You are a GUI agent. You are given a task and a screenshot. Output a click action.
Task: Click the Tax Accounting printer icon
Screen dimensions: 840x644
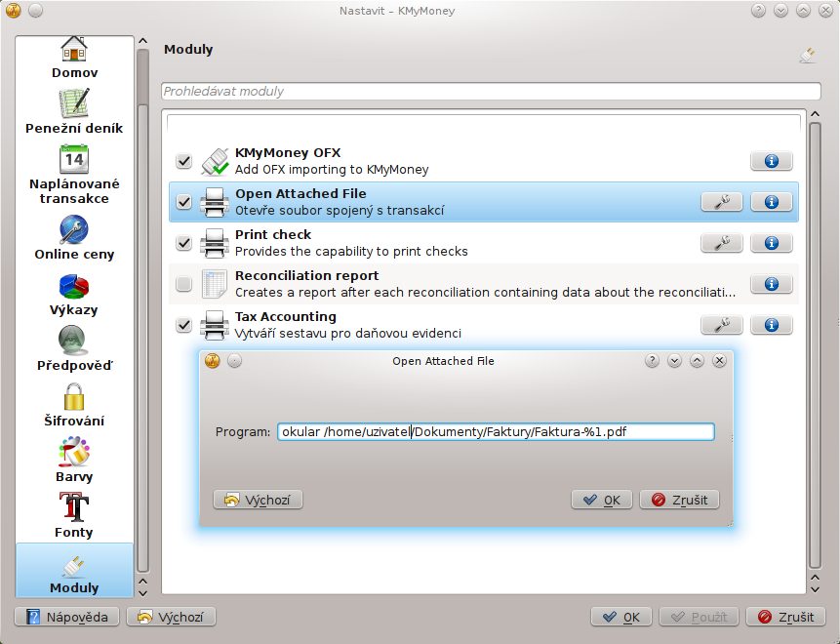(215, 325)
